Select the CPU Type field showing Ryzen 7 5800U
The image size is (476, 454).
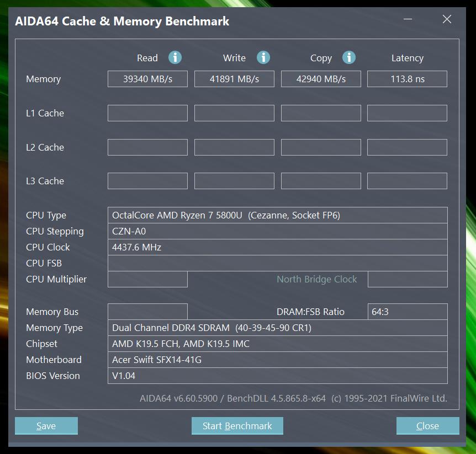pos(278,215)
